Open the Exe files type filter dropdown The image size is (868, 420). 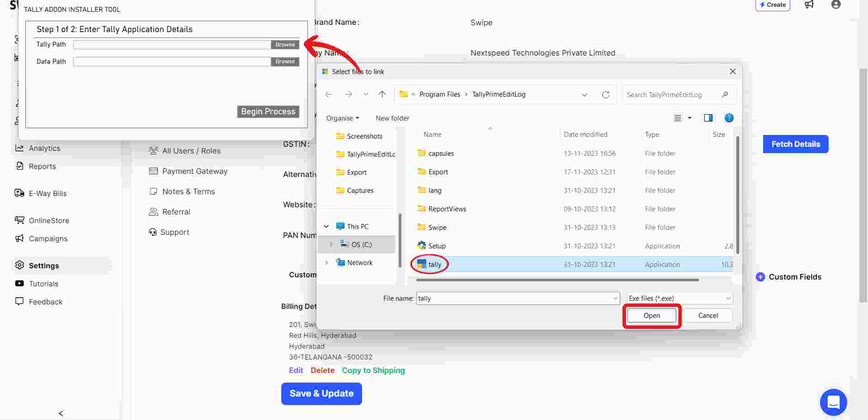click(x=679, y=299)
